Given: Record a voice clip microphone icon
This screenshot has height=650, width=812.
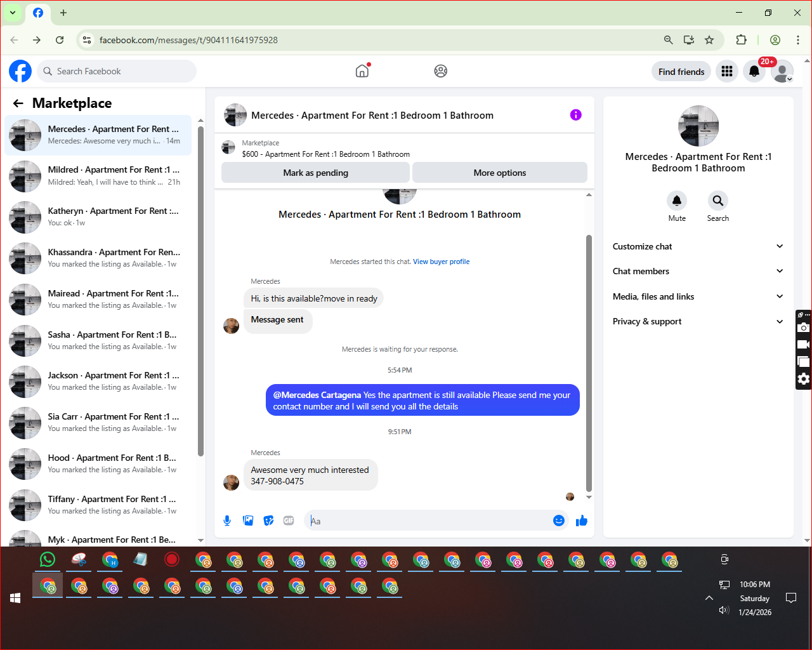Looking at the screenshot, I should point(227,521).
